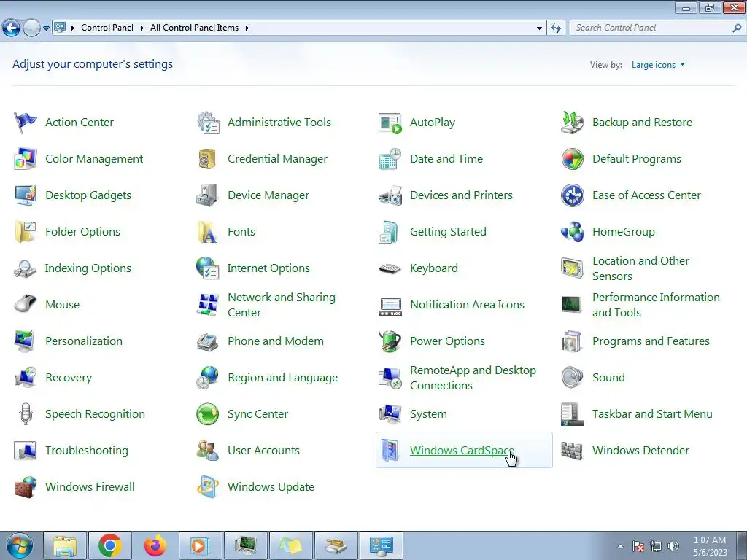Go back with the Back arrow button
This screenshot has height=560, width=747.
(12, 28)
